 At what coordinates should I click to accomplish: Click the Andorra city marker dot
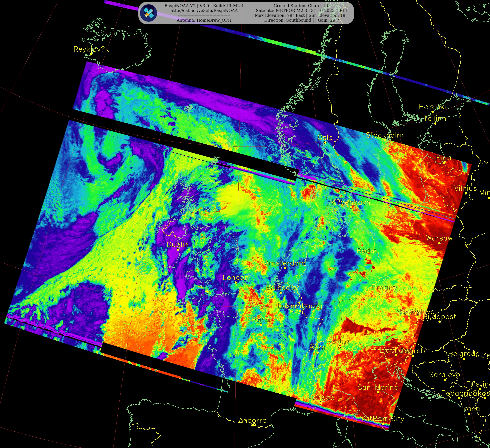253,425
